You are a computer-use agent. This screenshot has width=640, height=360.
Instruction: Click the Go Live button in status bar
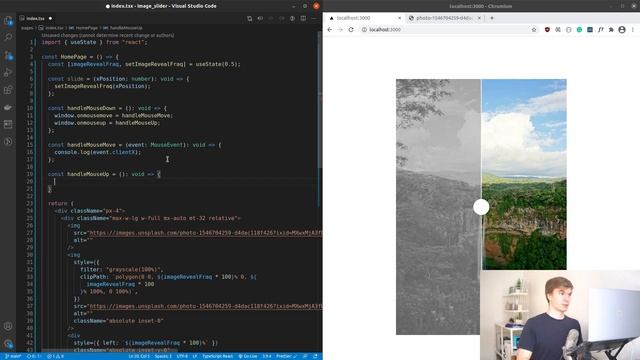[x=248, y=356]
